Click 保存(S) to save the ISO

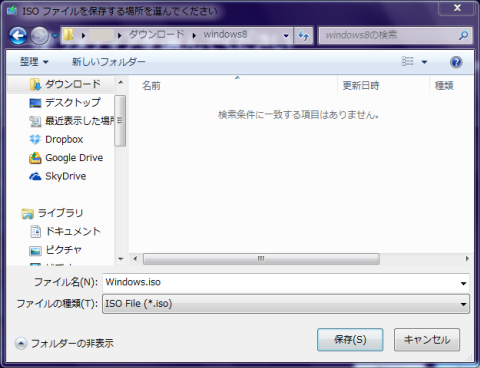pos(350,340)
